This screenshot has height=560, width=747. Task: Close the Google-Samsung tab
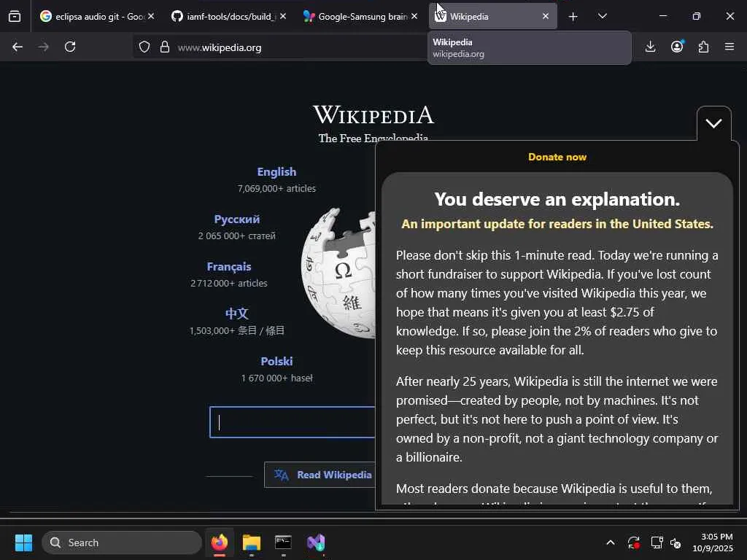pyautogui.click(x=414, y=16)
